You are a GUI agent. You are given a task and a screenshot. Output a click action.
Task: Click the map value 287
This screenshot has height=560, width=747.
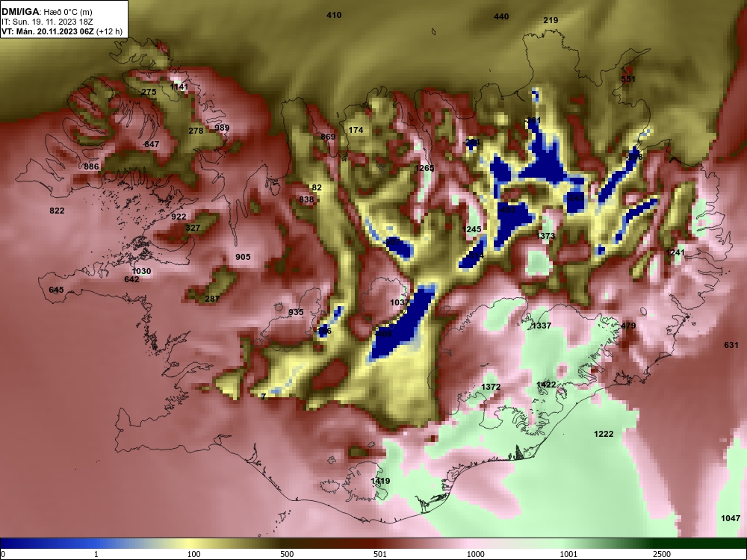coord(212,299)
